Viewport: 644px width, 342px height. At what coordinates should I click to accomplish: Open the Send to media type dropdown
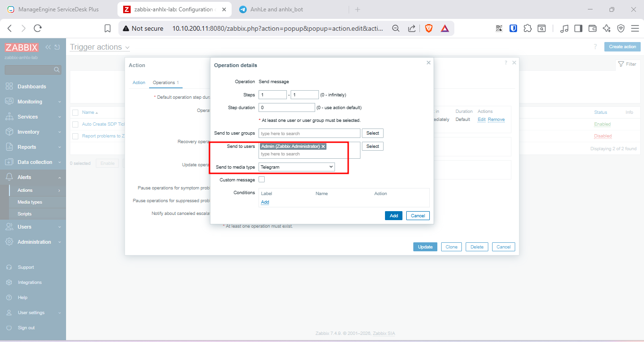[297, 167]
